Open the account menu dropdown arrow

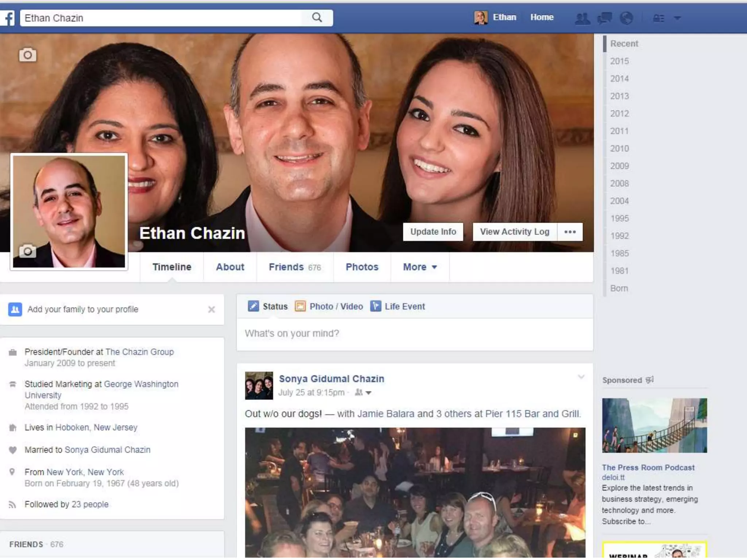tap(677, 18)
